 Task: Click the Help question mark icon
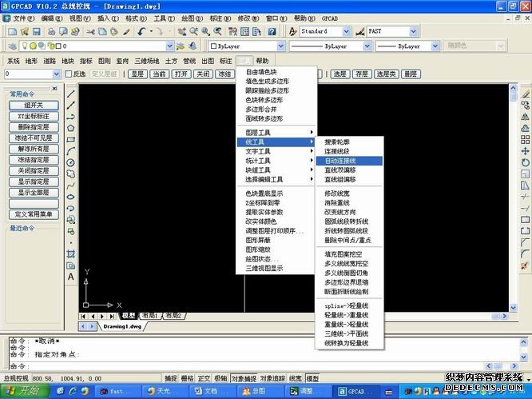click(x=272, y=31)
